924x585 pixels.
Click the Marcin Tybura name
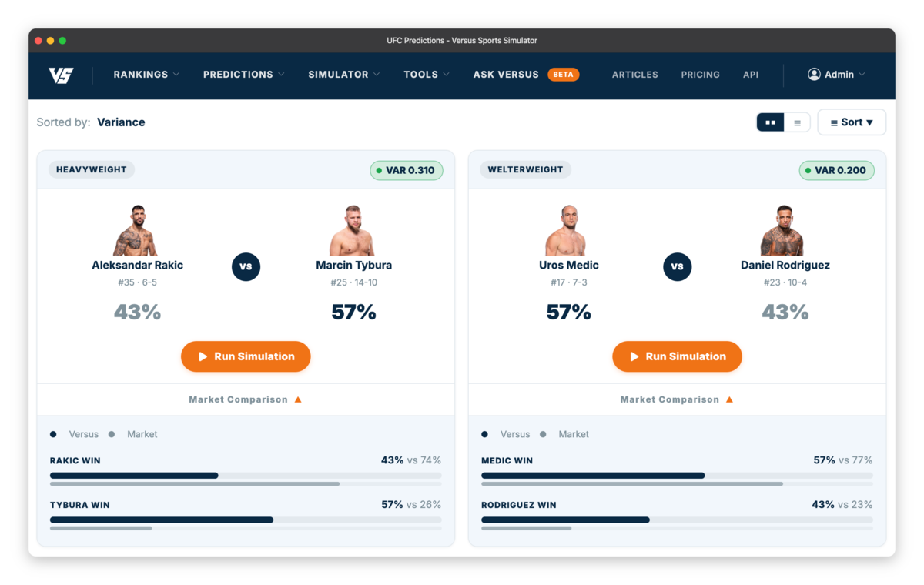click(353, 265)
